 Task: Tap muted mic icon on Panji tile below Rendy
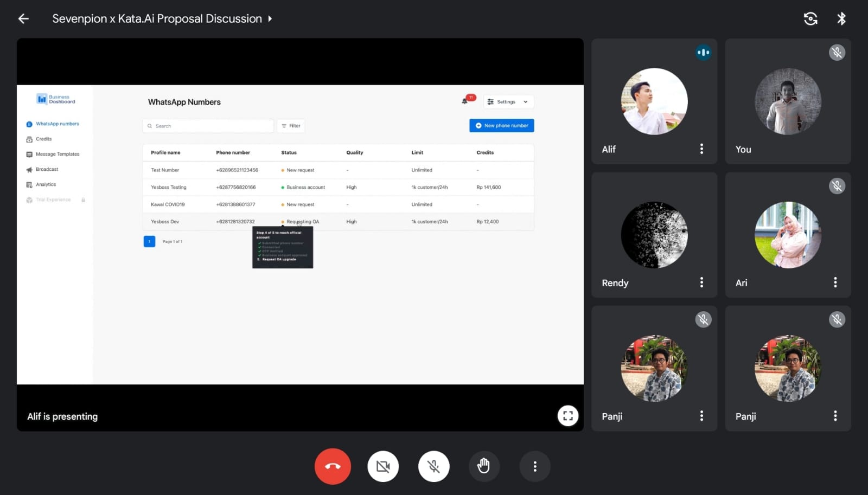click(x=703, y=319)
